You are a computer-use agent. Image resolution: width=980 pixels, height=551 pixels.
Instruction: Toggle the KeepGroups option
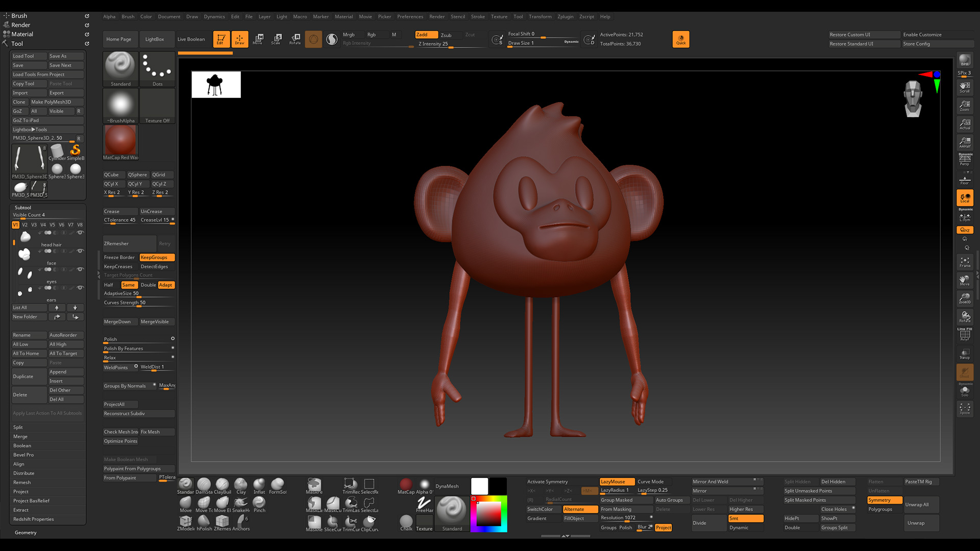(157, 257)
